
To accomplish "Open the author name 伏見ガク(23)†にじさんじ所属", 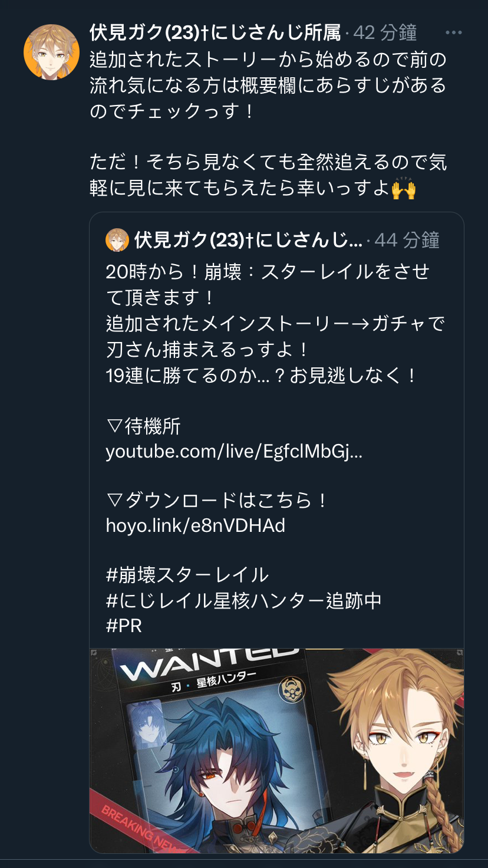I will pyautogui.click(x=215, y=33).
